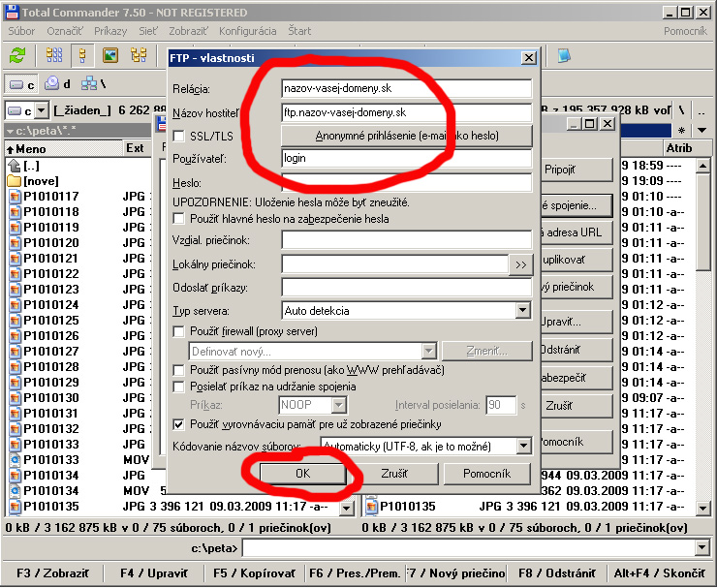This screenshot has height=588, width=717.
Task: Click the disabled Zmeniť firewall button
Action: click(487, 352)
